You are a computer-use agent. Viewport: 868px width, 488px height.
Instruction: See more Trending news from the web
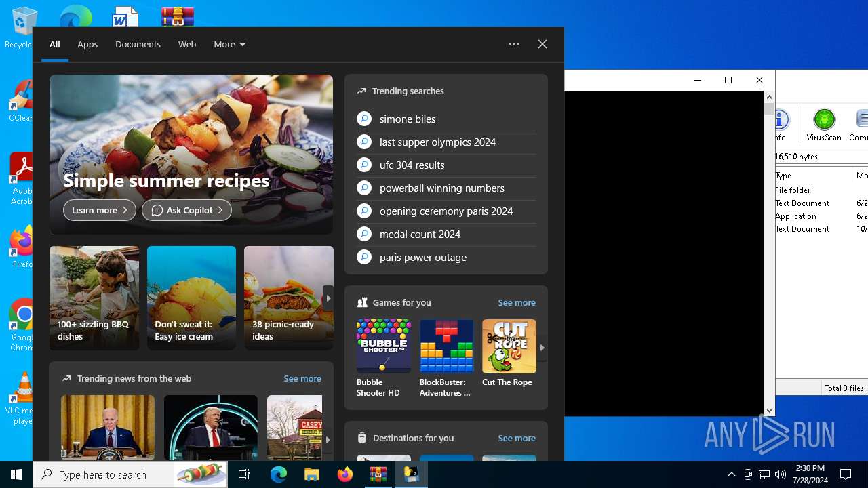[302, 378]
